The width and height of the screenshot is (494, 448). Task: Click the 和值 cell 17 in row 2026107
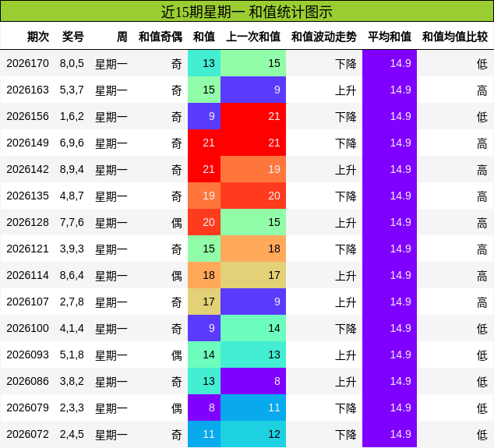pyautogui.click(x=204, y=302)
